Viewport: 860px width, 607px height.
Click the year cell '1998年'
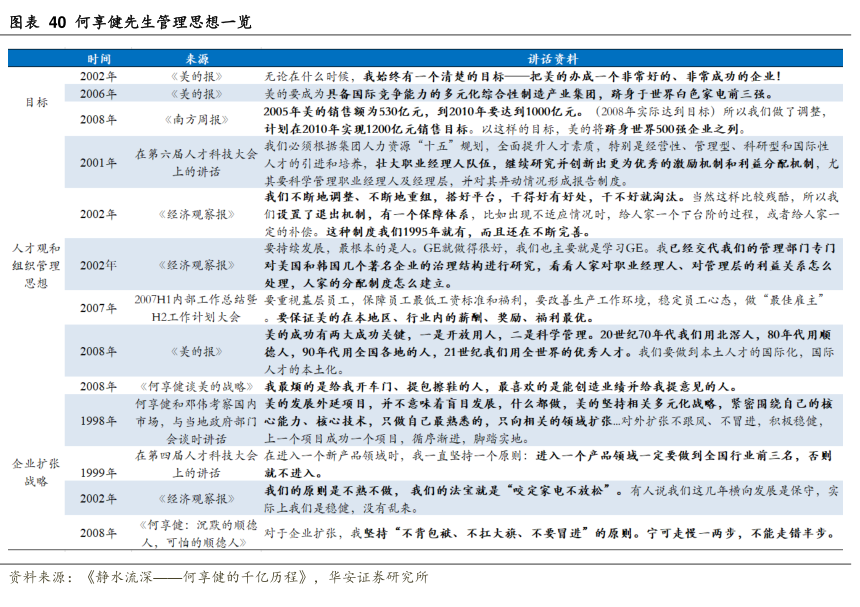pos(99,421)
